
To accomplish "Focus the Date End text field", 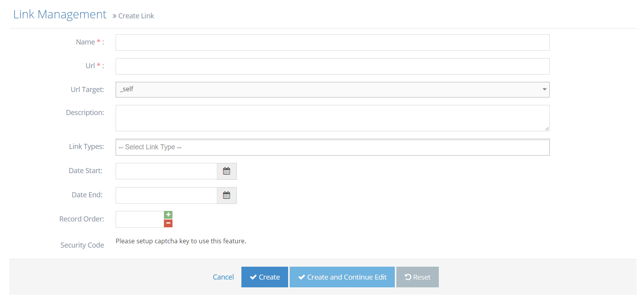I will pyautogui.click(x=166, y=195).
